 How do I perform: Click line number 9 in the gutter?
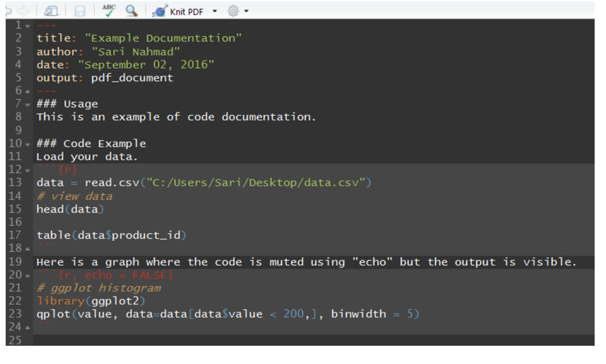(x=19, y=130)
